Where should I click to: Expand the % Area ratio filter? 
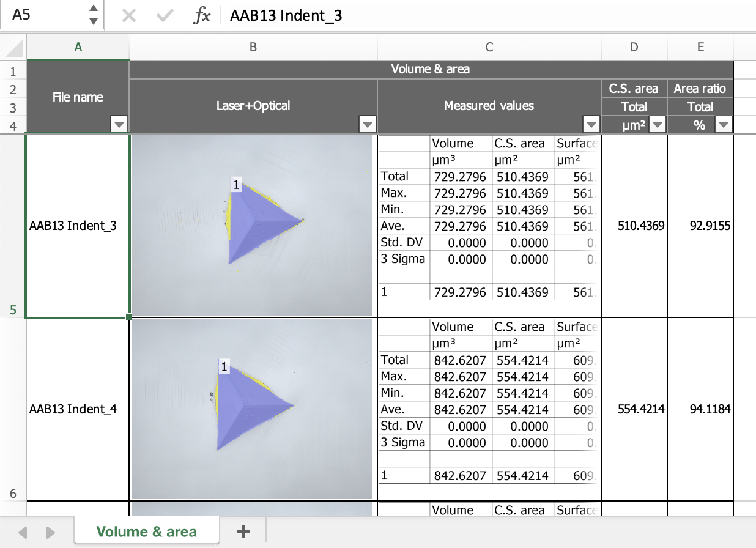[723, 125]
